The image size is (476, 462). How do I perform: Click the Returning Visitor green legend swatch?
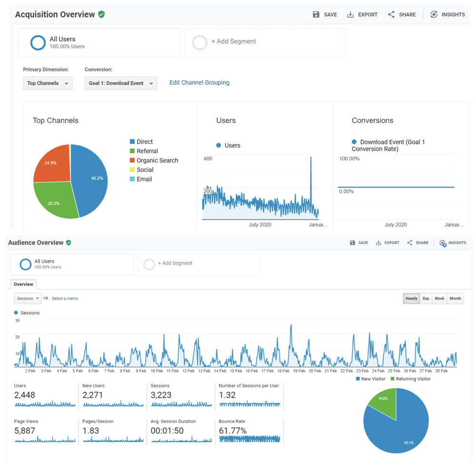pos(393,379)
